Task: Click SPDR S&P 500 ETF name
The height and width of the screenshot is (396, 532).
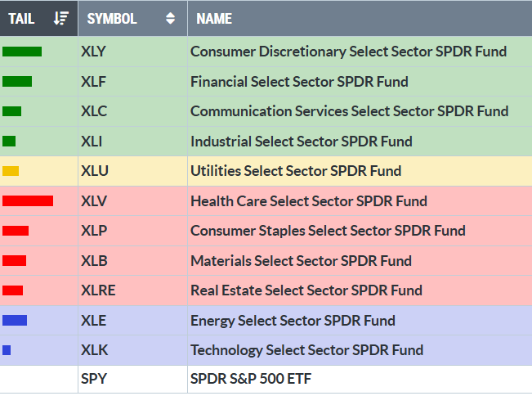Action: pos(250,380)
